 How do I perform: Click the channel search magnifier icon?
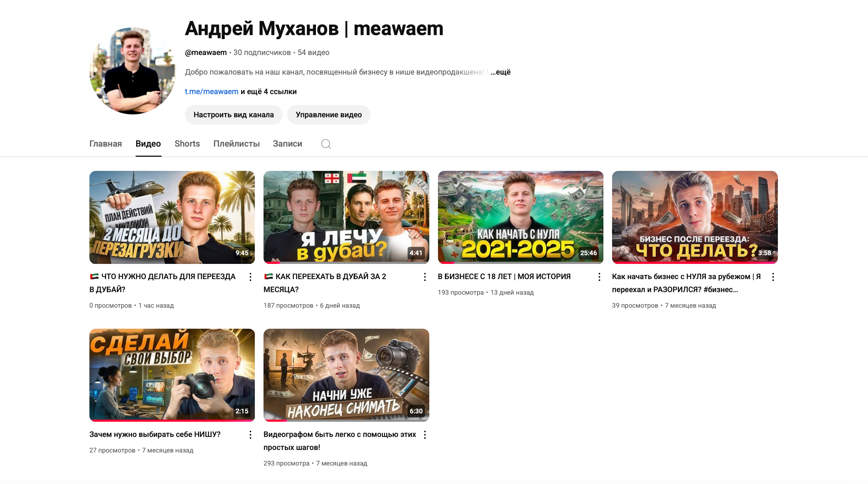point(326,144)
